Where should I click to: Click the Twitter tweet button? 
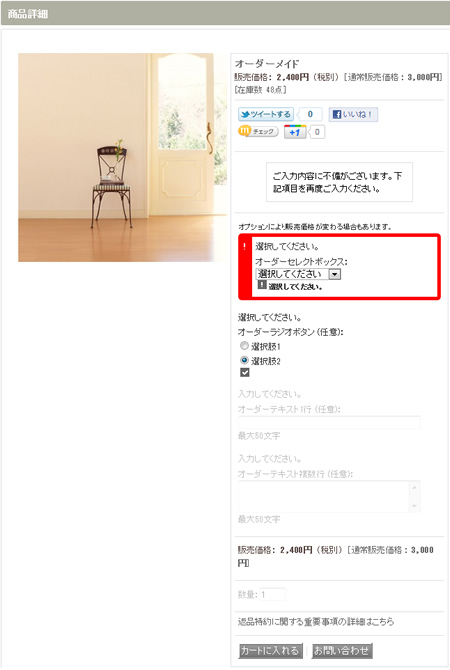[266, 115]
